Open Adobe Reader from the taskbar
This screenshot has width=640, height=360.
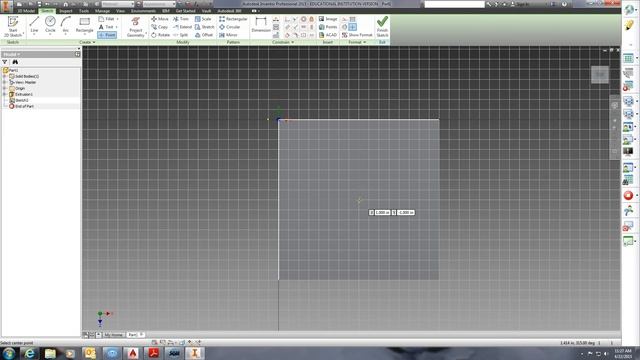153,353
